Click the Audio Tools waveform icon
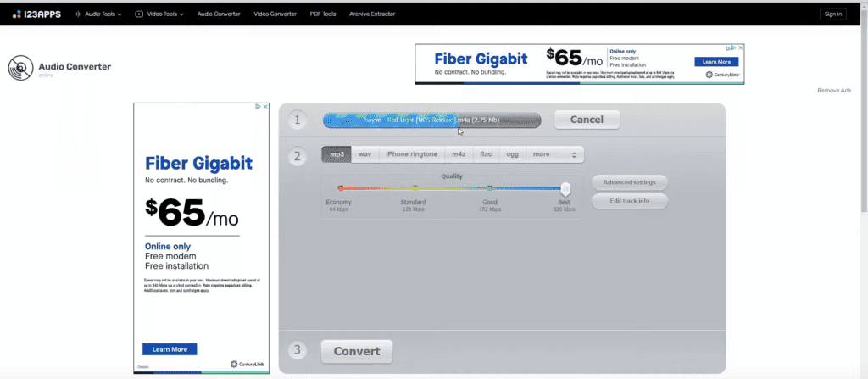 [78, 14]
